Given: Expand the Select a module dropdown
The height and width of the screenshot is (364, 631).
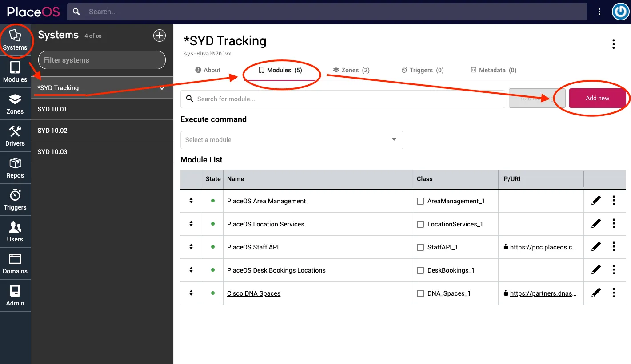Looking at the screenshot, I should pyautogui.click(x=292, y=140).
